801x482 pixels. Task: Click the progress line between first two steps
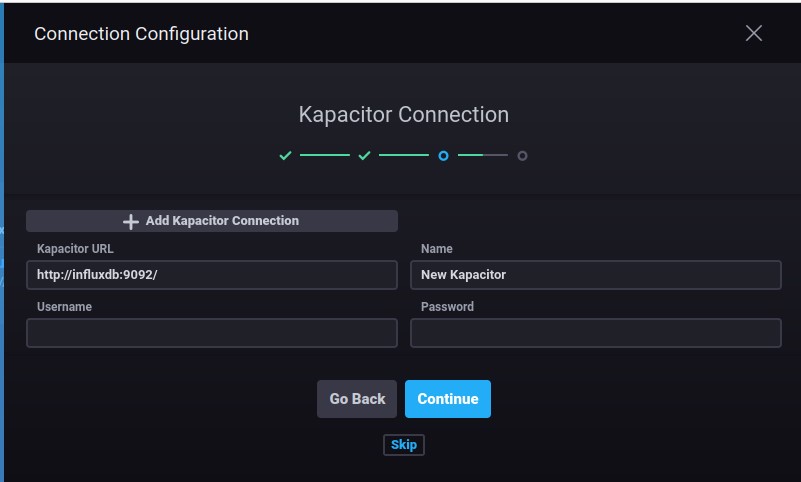point(324,156)
